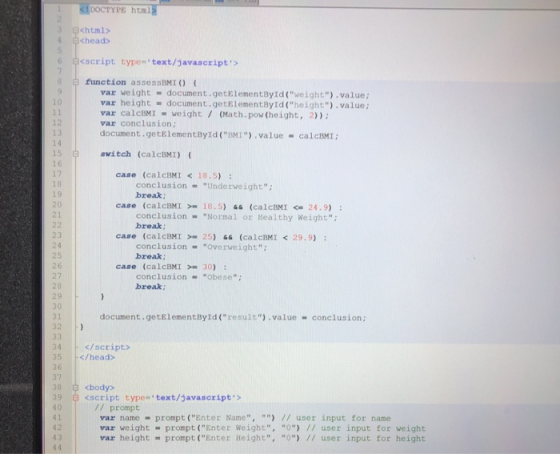Image resolution: width=560 pixels, height=454 pixels.
Task: Click the "Overweight" string on line 24
Action: pos(233,247)
